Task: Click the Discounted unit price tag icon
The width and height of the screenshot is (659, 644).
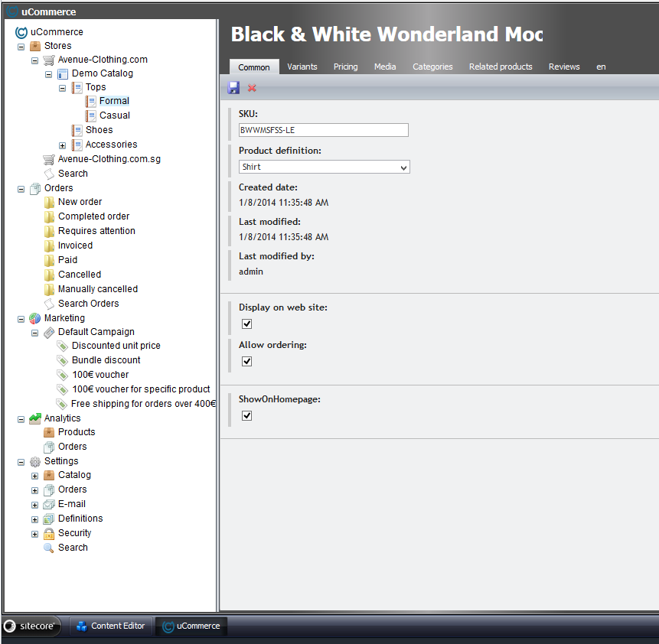Action: pyautogui.click(x=63, y=346)
